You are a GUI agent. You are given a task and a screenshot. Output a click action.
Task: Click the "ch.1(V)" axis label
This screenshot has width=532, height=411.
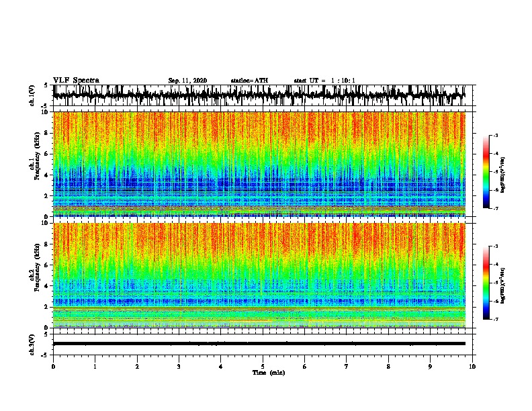tap(32, 95)
